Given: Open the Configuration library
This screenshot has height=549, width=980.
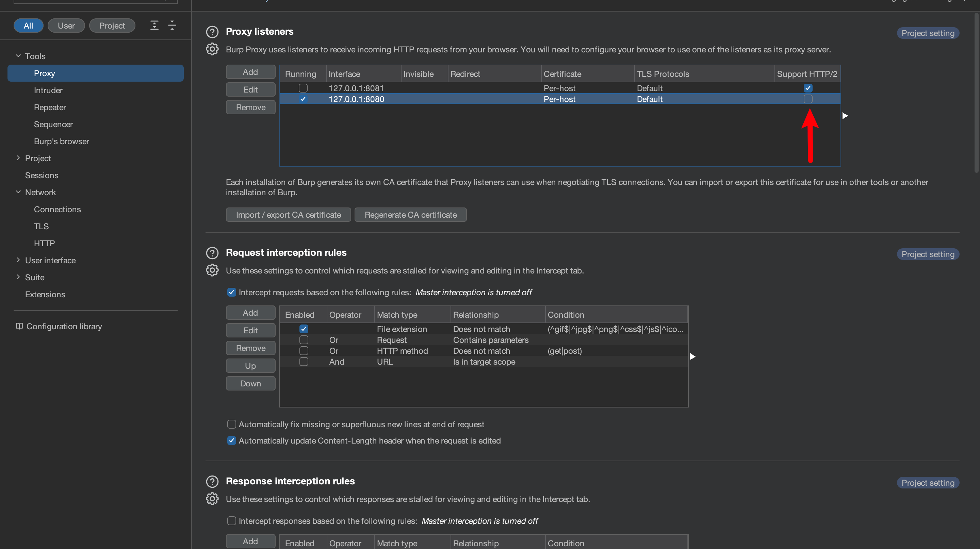Looking at the screenshot, I should click(x=59, y=327).
